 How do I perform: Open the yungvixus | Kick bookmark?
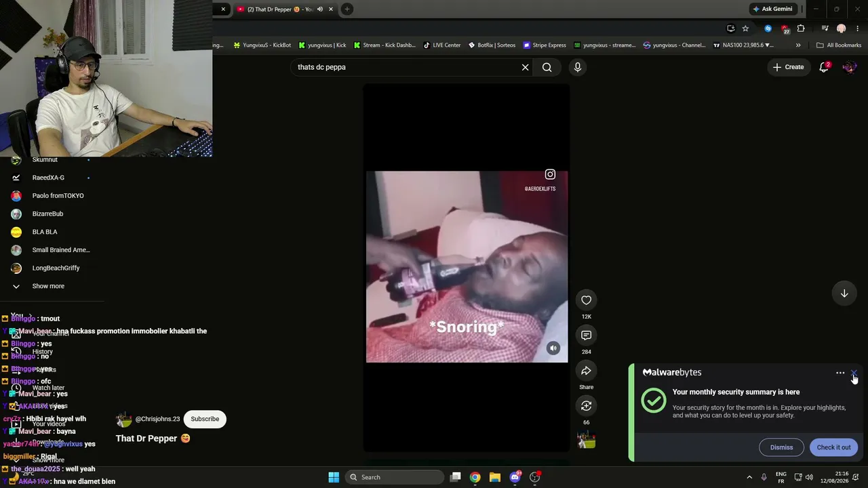tap(322, 45)
